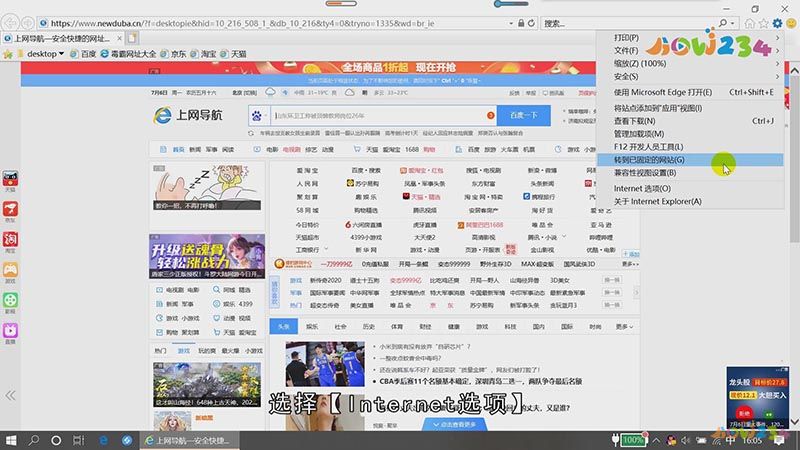Expand 更多 in the news tab row
The width and height of the screenshot is (800, 450).
[624, 327]
